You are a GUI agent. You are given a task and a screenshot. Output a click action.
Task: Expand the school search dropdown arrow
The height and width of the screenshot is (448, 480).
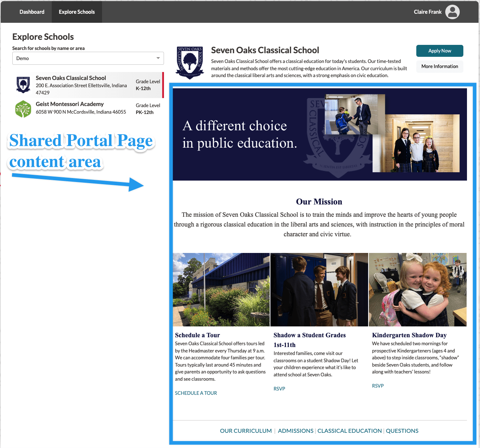click(158, 58)
